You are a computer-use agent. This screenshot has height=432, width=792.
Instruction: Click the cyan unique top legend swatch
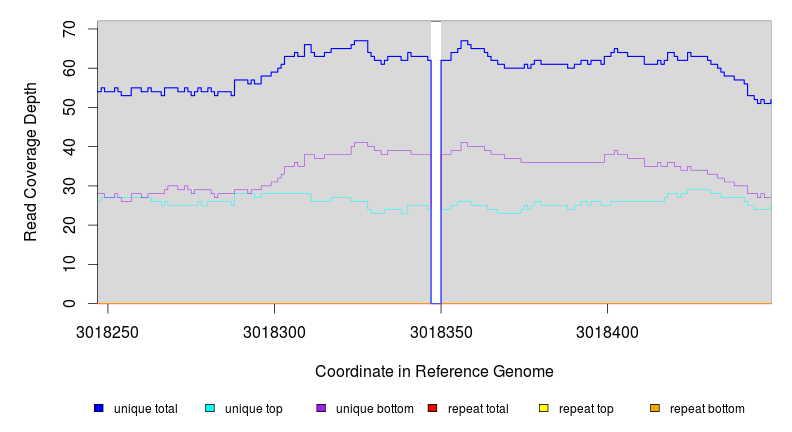210,408
